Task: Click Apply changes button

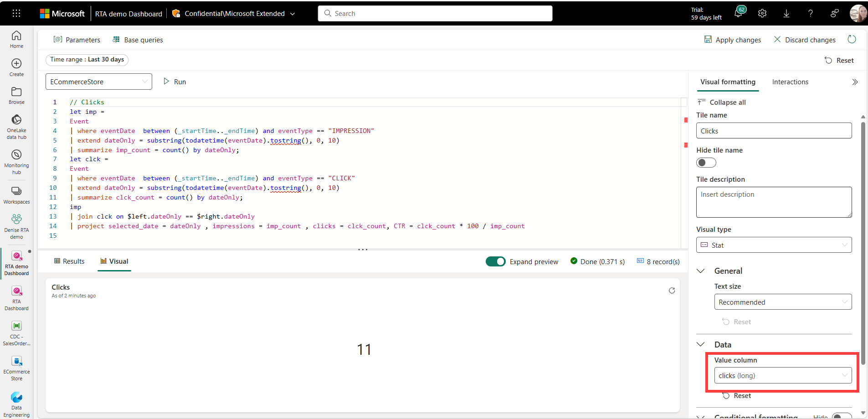Action: [733, 40]
